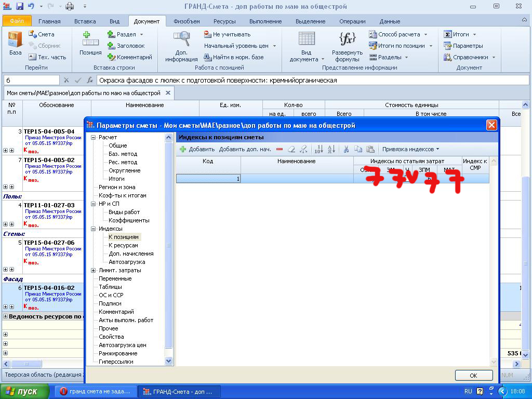Open Параметры in Документ group
Screen dimensions: 532x399
463,46
